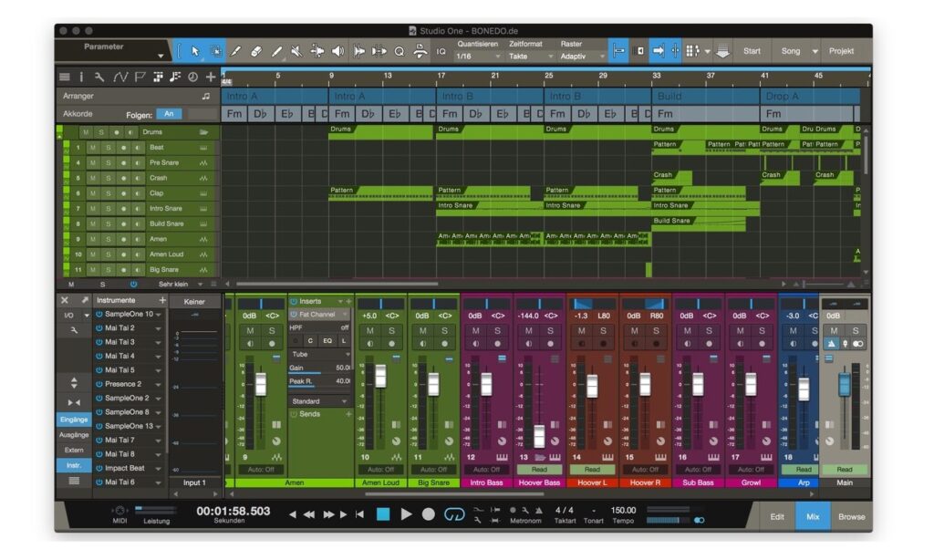Image resolution: width=934 pixels, height=560 pixels.
Task: Adjust the Hoover Bass channel fader
Action: [x=539, y=435]
